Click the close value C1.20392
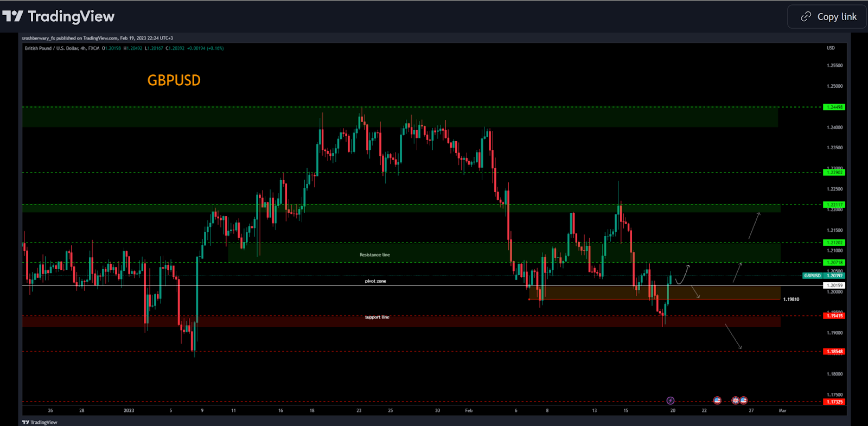Image resolution: width=868 pixels, height=426 pixels. (175, 48)
